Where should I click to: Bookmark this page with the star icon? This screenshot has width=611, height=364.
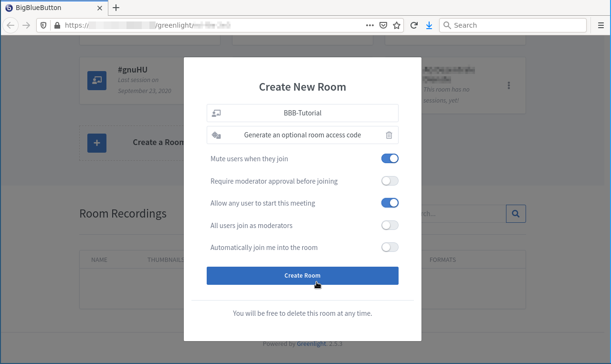[x=397, y=25]
